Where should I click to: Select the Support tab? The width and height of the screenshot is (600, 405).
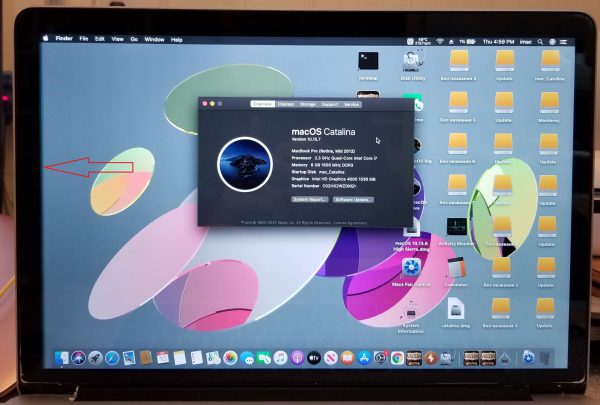(x=330, y=104)
